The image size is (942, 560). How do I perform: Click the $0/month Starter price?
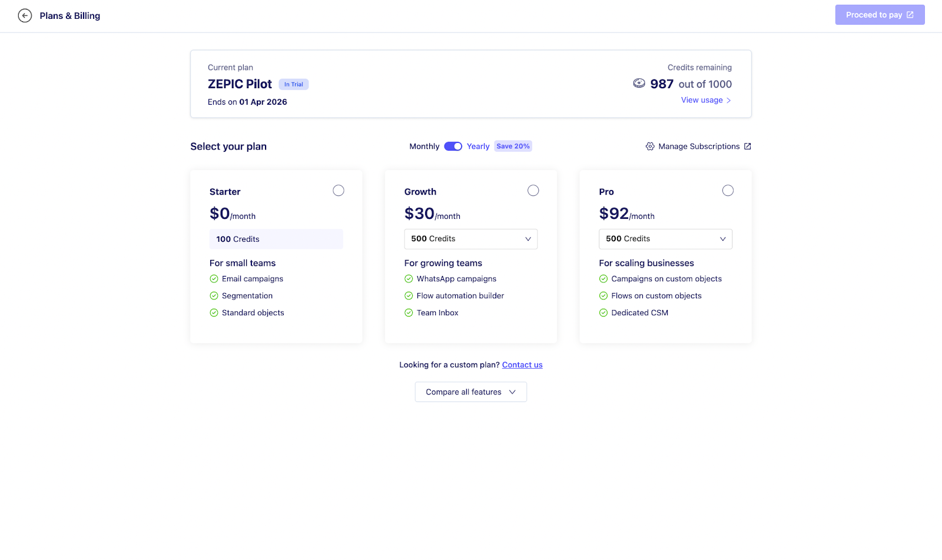233,214
